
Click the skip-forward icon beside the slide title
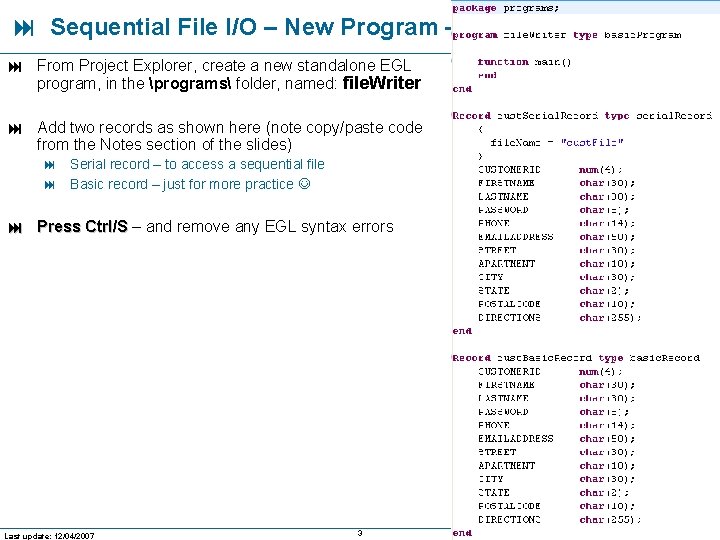pyautogui.click(x=24, y=28)
